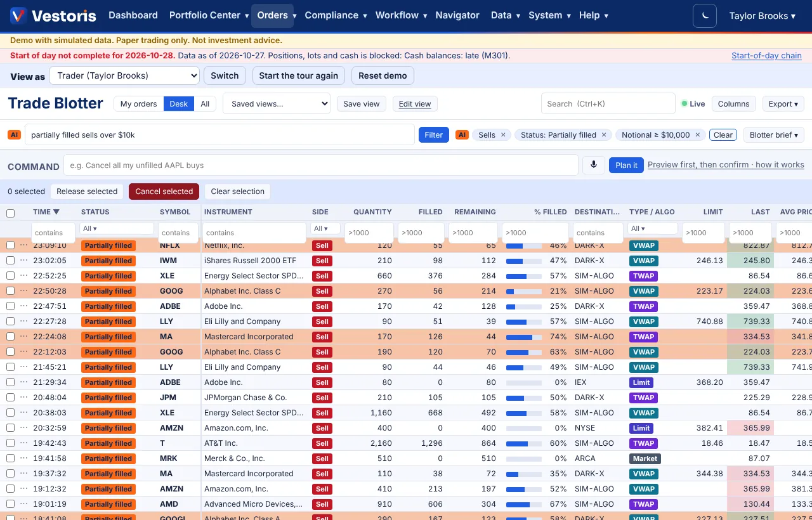Click the Plan it button
The width and height of the screenshot is (812, 520).
[x=627, y=166]
